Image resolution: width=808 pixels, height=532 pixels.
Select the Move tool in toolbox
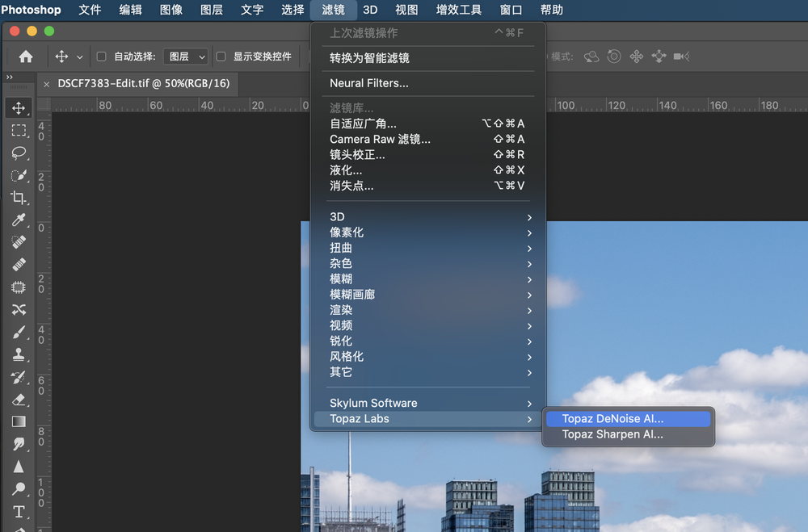[19, 107]
